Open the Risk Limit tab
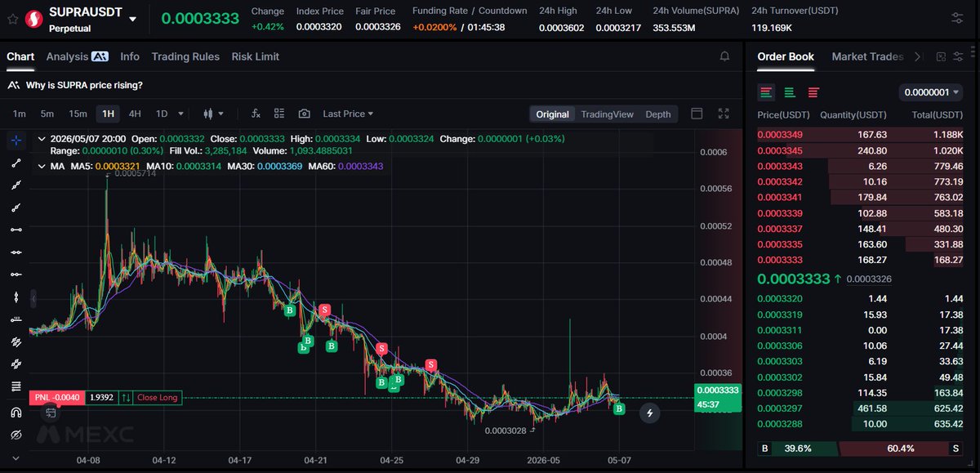 [255, 56]
